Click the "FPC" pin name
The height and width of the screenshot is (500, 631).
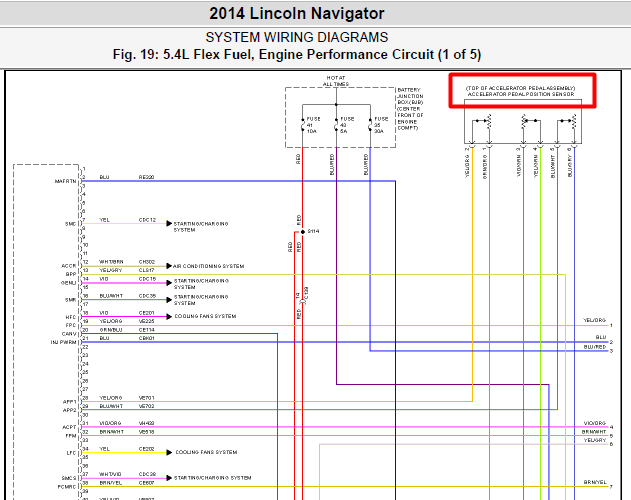71,325
